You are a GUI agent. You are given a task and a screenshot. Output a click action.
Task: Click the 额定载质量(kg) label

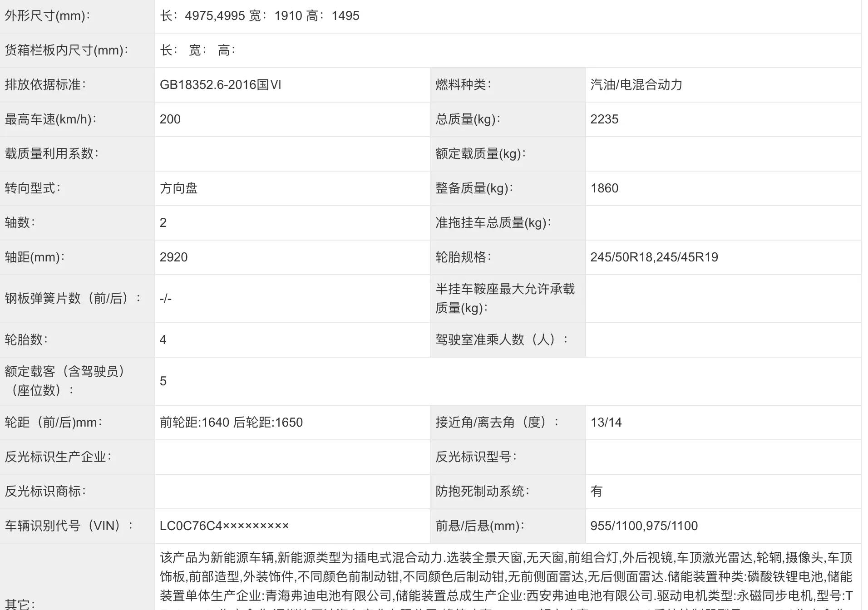click(480, 154)
